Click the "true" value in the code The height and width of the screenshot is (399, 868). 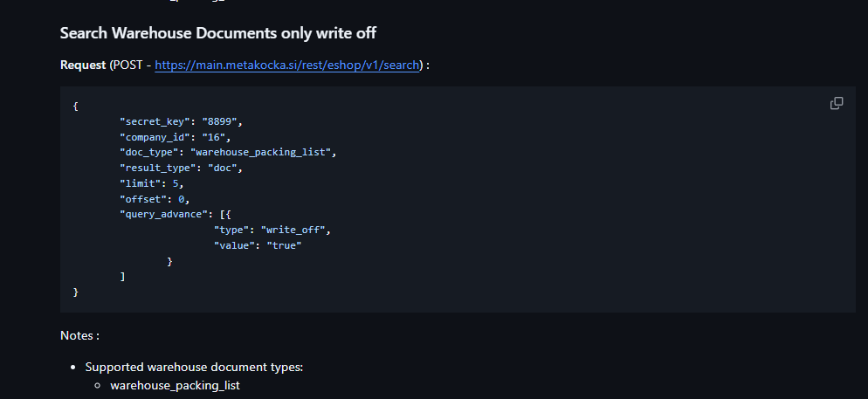click(284, 245)
